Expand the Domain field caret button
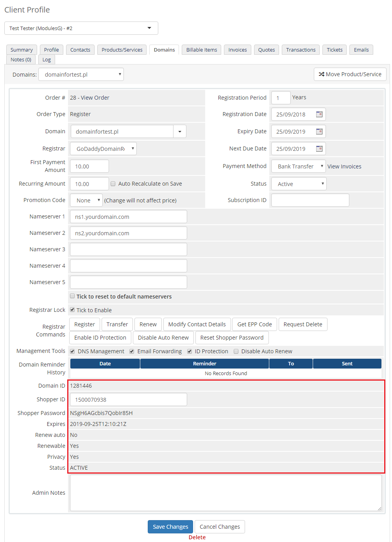Screen dimensions: 392x542 tap(180, 131)
